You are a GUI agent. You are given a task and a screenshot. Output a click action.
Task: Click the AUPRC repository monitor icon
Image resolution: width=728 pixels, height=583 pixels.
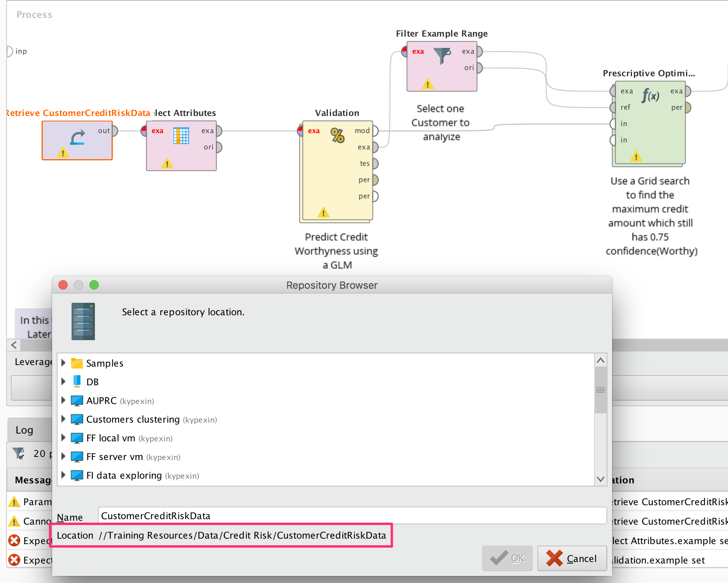(x=77, y=400)
